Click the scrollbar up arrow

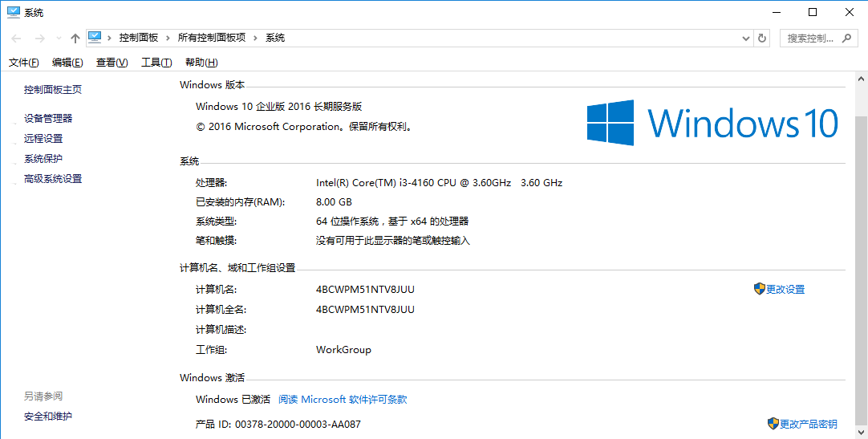point(861,79)
